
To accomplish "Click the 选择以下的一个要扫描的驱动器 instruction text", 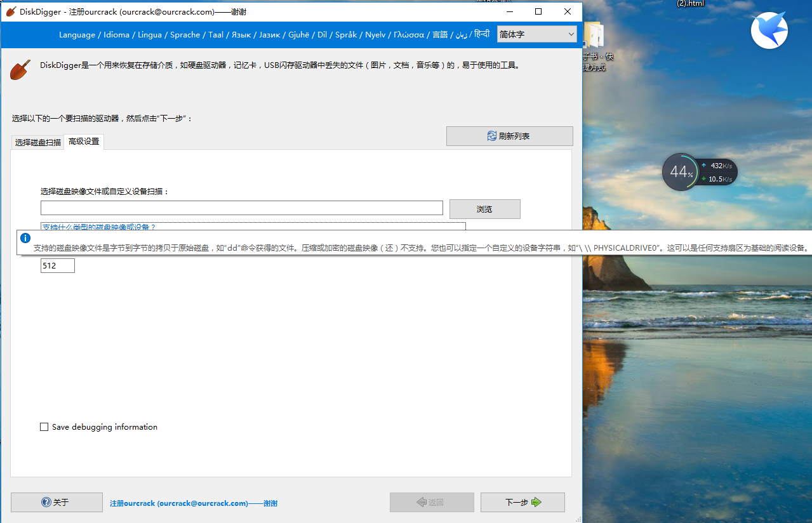I will click(x=102, y=118).
